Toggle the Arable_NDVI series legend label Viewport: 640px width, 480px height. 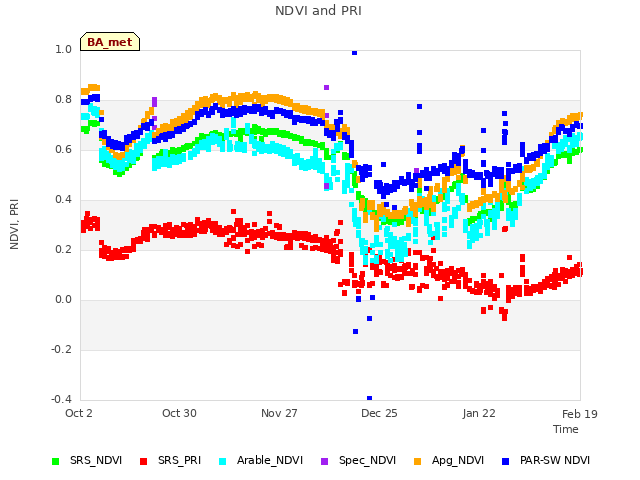click(270, 460)
